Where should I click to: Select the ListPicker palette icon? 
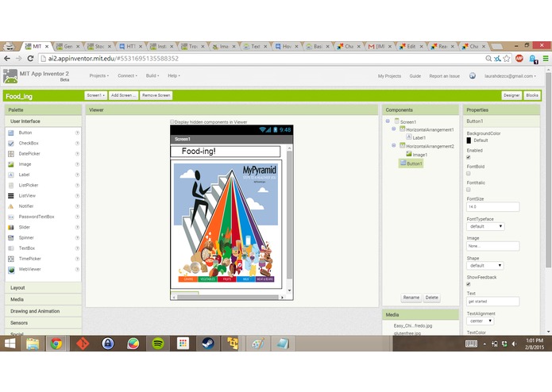point(11,185)
